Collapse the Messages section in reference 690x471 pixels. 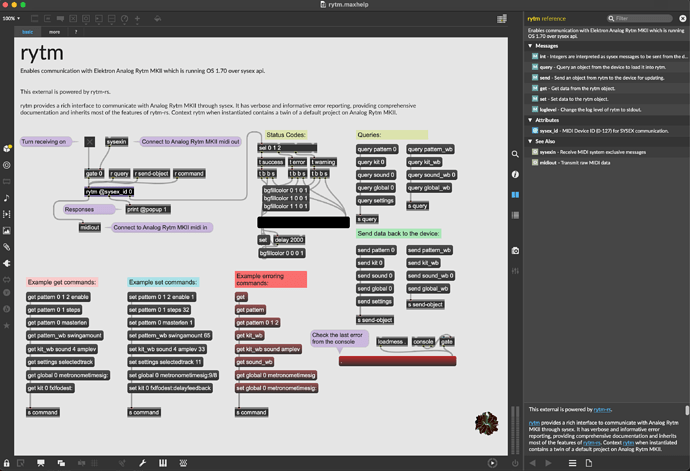(530, 46)
